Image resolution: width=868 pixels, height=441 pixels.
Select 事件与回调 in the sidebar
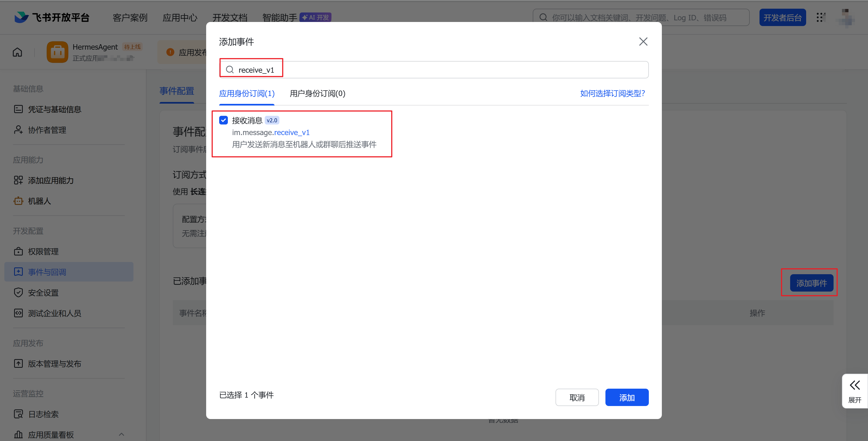tap(69, 272)
